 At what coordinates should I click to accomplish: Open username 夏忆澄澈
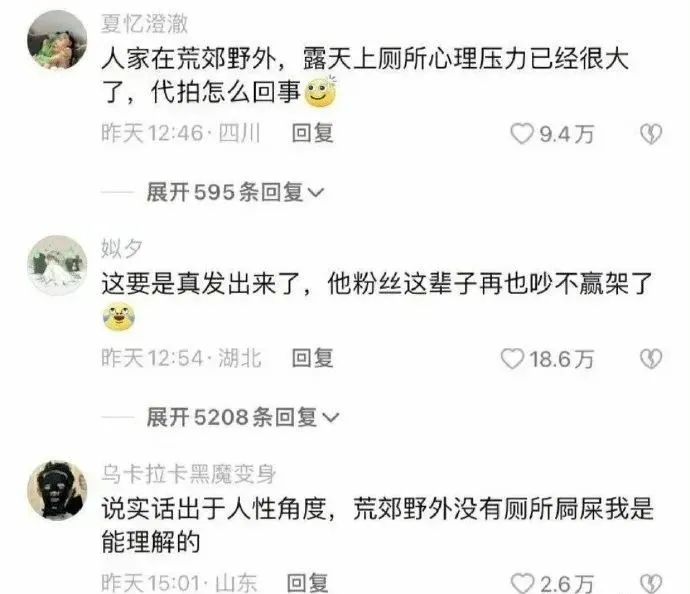pyautogui.click(x=145, y=23)
